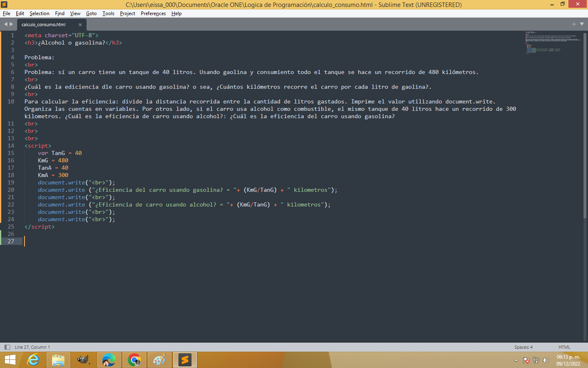The width and height of the screenshot is (588, 368).
Task: Click the h3 '¿Alcohol o gasolina?' line
Action: 73,43
